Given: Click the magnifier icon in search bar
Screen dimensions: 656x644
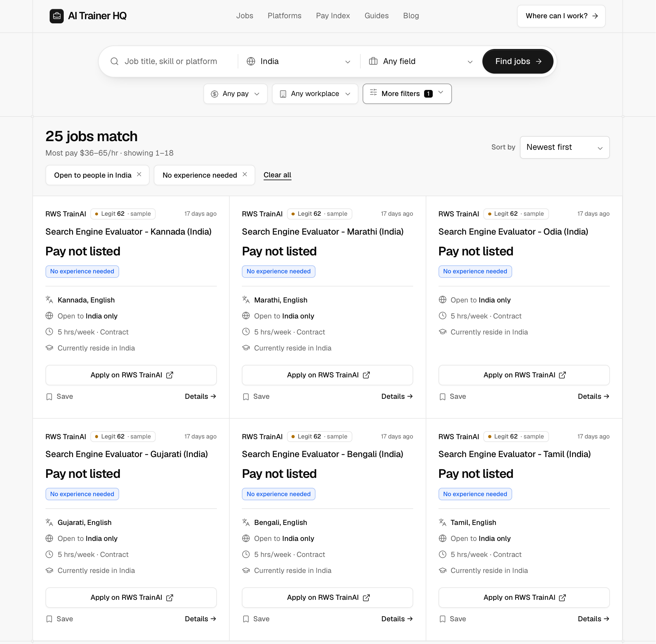Looking at the screenshot, I should click(114, 61).
